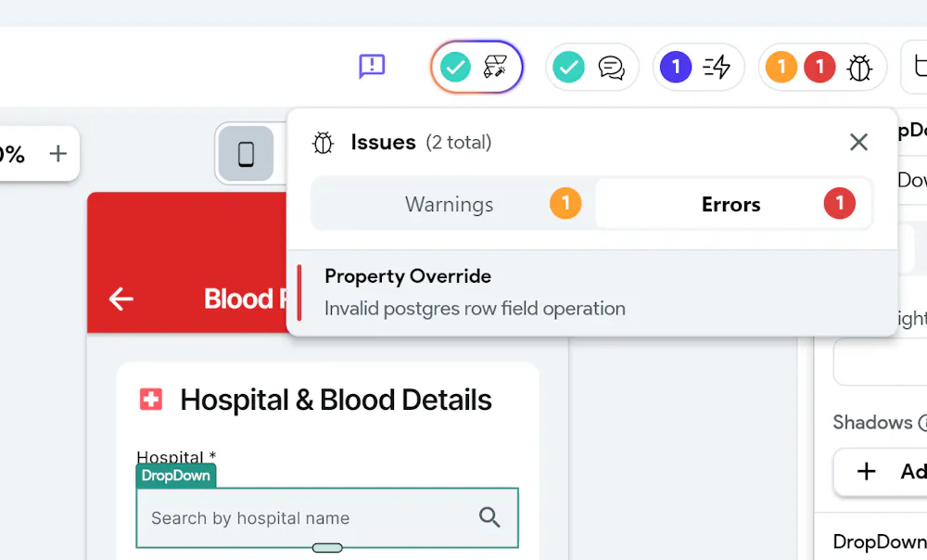Zoom in with the plus button
Viewport: 927px width, 560px height.
[x=57, y=154]
